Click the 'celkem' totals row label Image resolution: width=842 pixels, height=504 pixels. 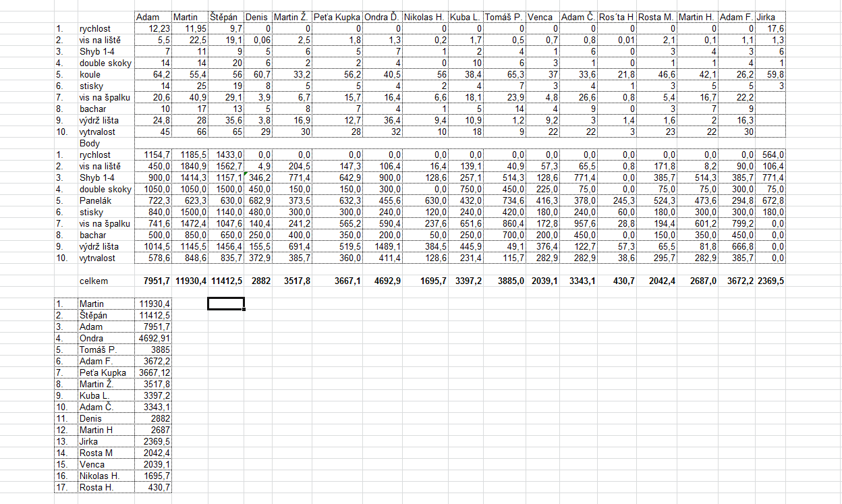(106, 281)
